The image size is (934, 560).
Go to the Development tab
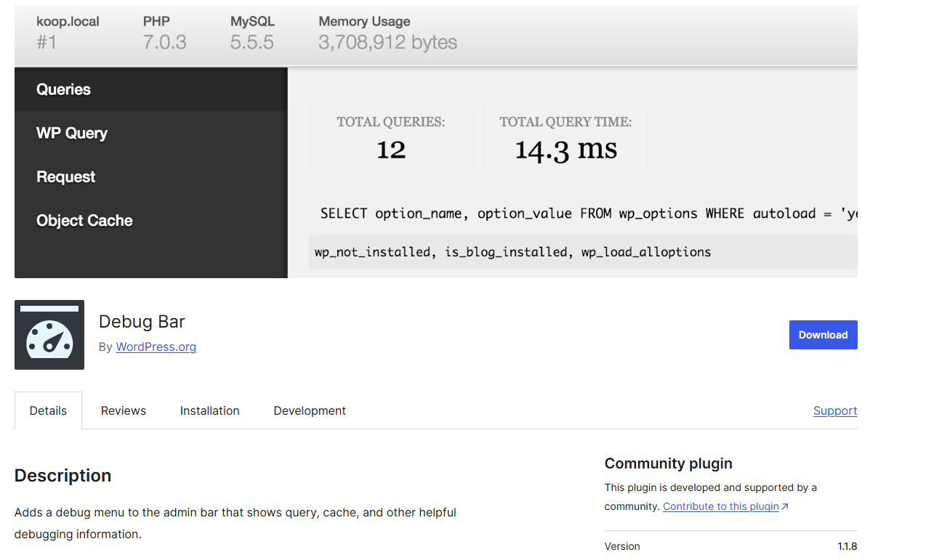(x=310, y=411)
